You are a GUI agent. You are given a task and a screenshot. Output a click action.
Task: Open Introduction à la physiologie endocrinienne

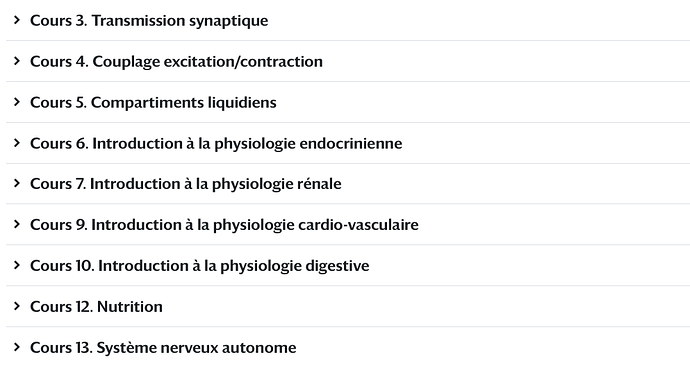pyautogui.click(x=247, y=143)
